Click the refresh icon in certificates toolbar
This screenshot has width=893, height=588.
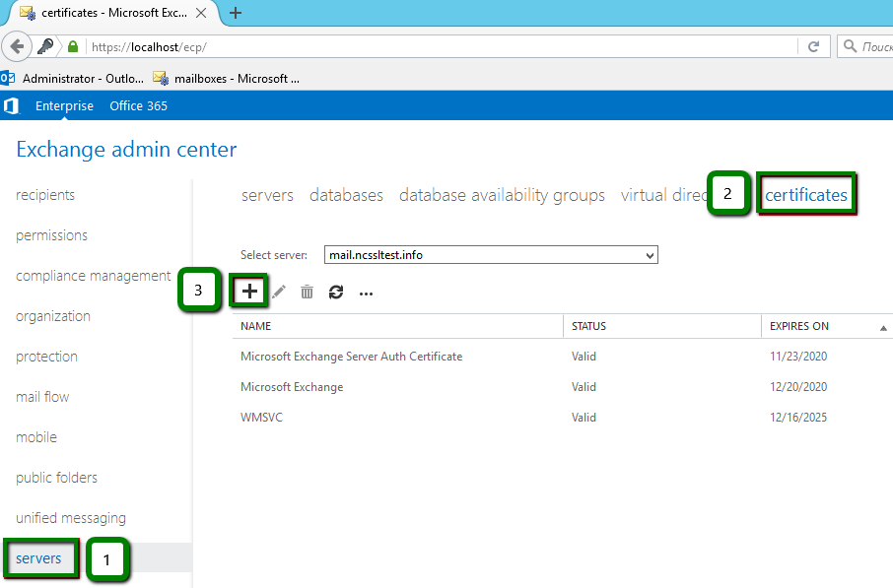pos(336,292)
